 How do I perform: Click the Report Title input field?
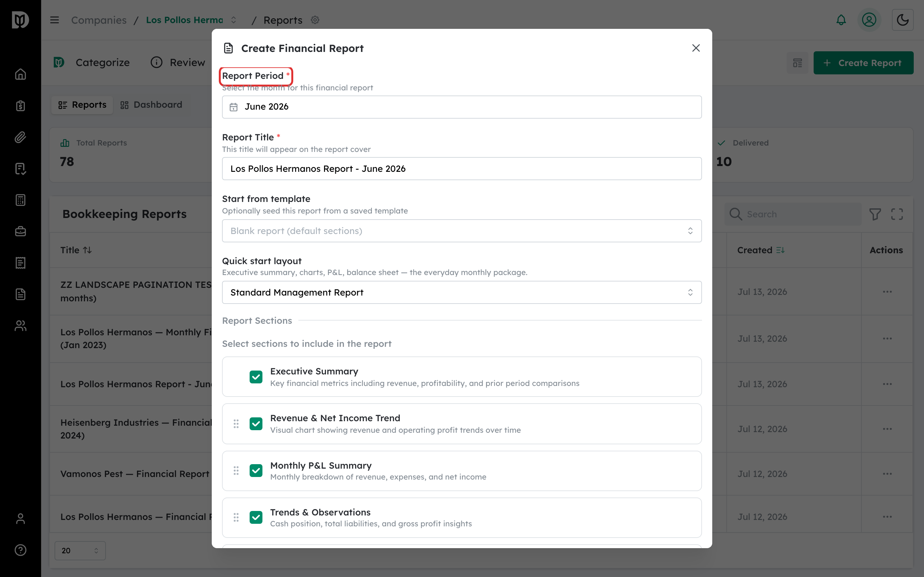(x=462, y=169)
